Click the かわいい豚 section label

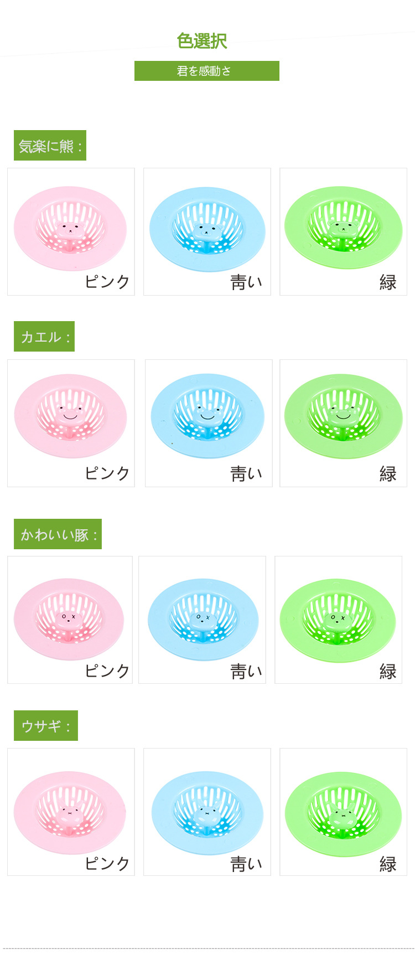tap(58, 534)
